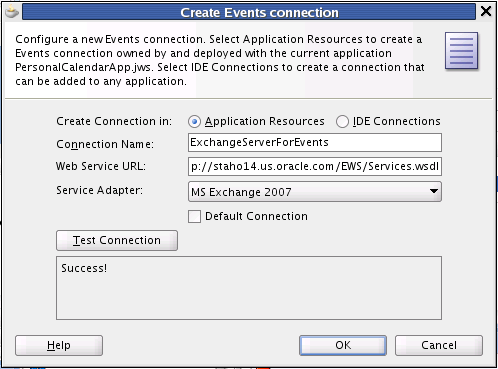Click the Test Connection button
498x369 pixels.
tap(117, 240)
